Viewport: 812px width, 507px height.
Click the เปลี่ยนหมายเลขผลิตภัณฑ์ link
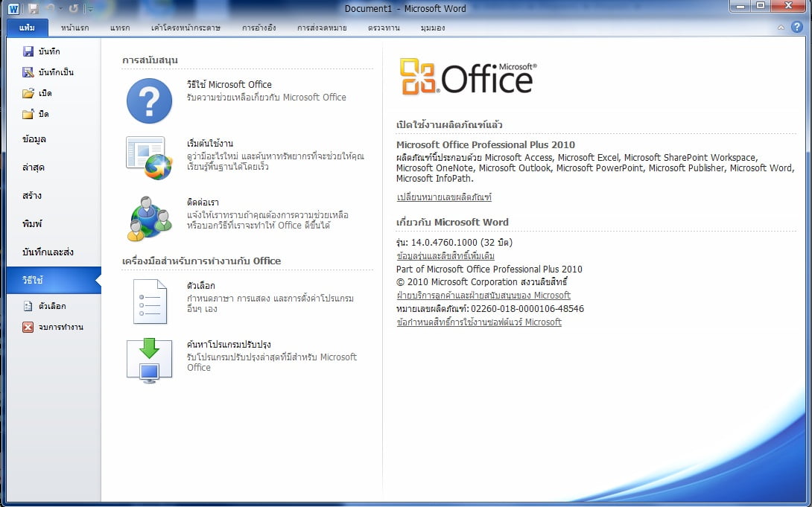click(444, 197)
